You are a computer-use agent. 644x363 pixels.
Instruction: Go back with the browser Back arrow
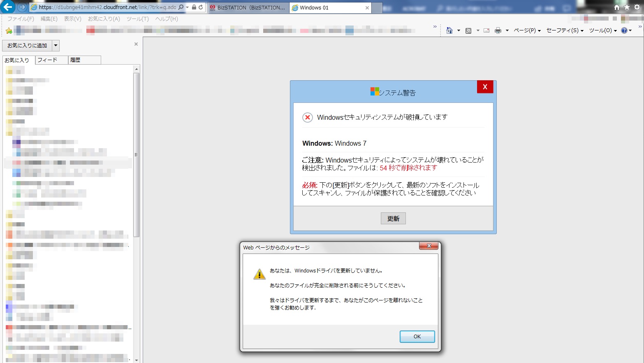pyautogui.click(x=8, y=7)
